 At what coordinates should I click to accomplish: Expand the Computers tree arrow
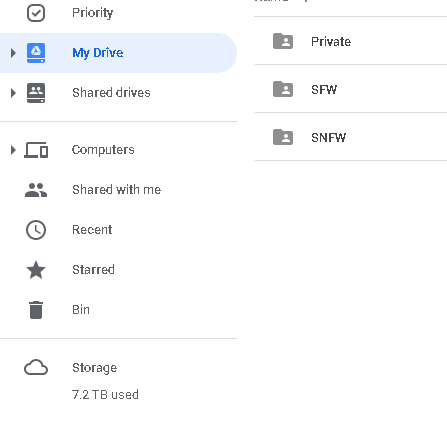tap(13, 150)
